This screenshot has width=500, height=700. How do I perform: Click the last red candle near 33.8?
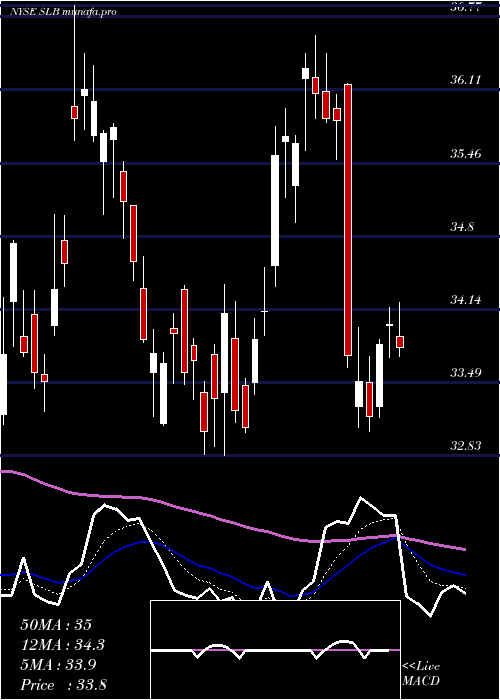[x=400, y=342]
